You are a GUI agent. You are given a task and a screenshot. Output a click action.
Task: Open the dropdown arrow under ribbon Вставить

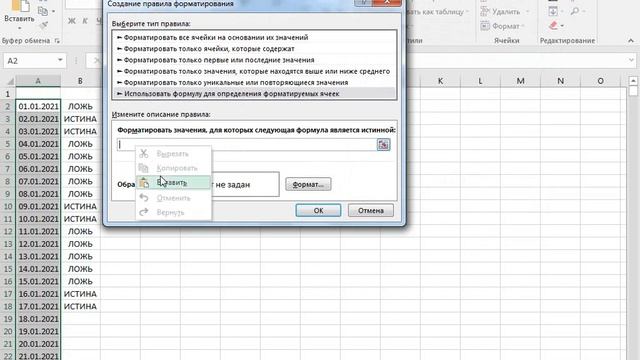pos(19,29)
